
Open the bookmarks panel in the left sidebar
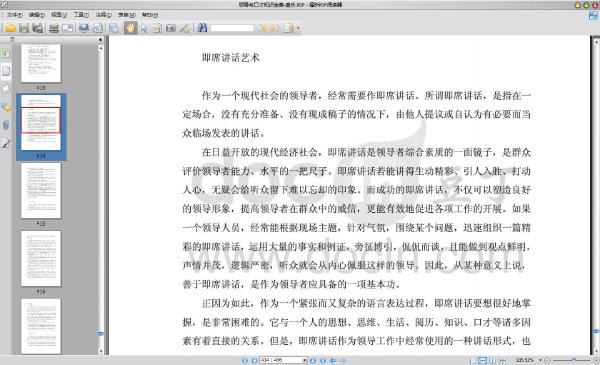6,53
